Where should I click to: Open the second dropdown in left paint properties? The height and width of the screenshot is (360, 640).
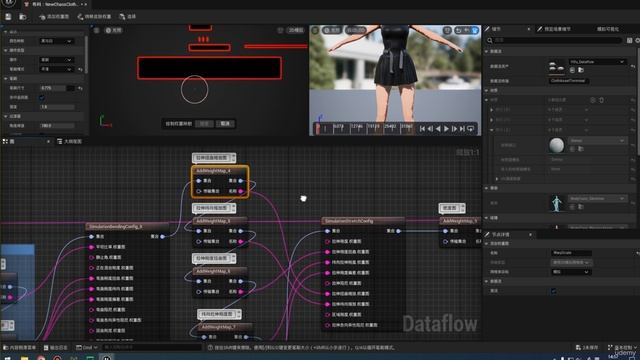pyautogui.click(x=56, y=60)
